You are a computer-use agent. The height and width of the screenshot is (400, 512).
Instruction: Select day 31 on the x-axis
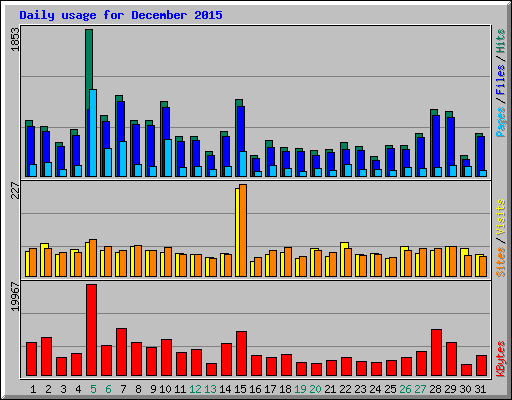480,389
